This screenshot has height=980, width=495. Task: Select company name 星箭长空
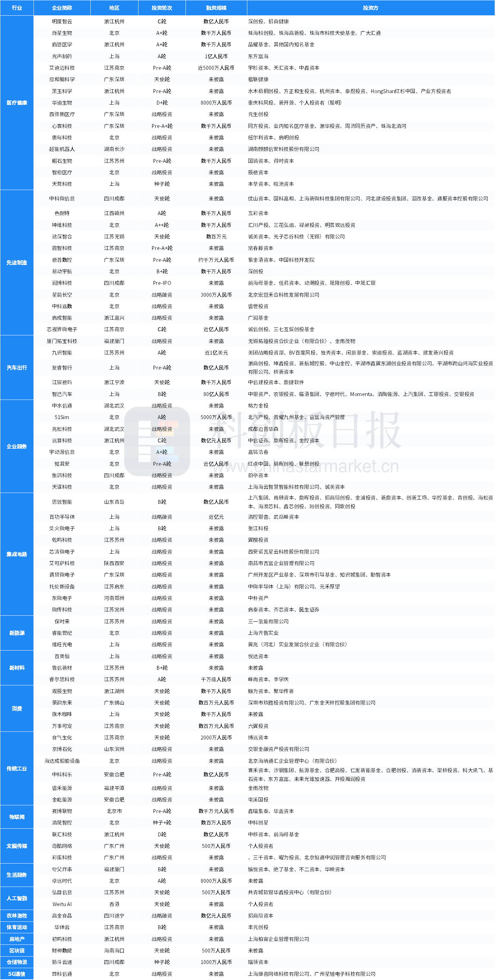tap(62, 295)
